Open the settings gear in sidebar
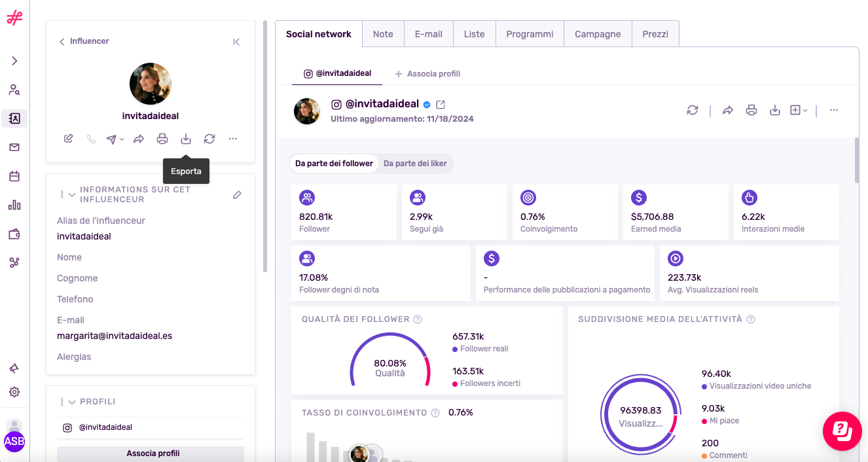The width and height of the screenshot is (868, 462). click(14, 392)
